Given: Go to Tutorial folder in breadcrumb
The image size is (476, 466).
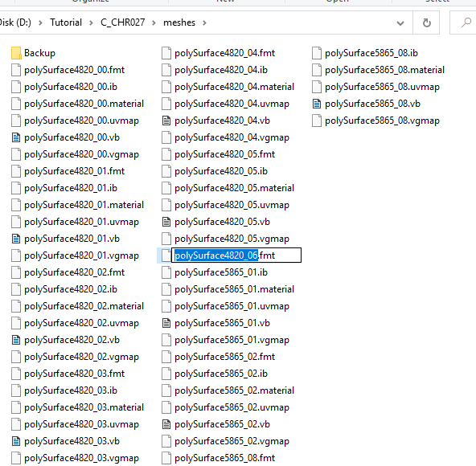Looking at the screenshot, I should point(66,22).
